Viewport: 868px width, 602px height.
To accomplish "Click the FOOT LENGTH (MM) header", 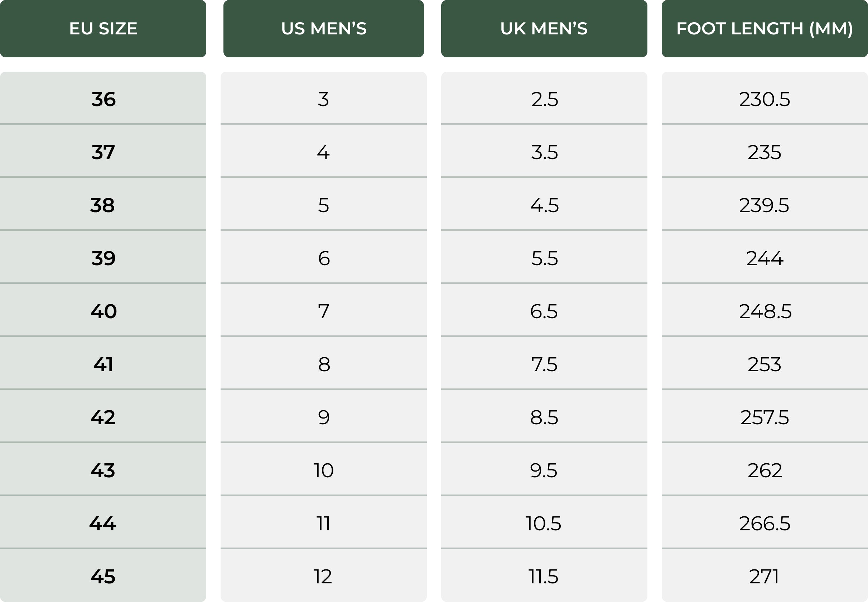I will (765, 29).
